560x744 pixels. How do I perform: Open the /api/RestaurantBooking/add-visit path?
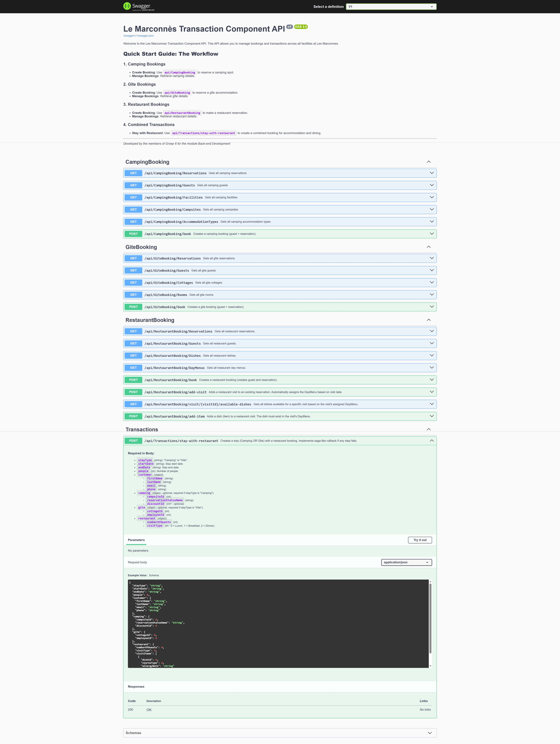[x=175, y=392]
